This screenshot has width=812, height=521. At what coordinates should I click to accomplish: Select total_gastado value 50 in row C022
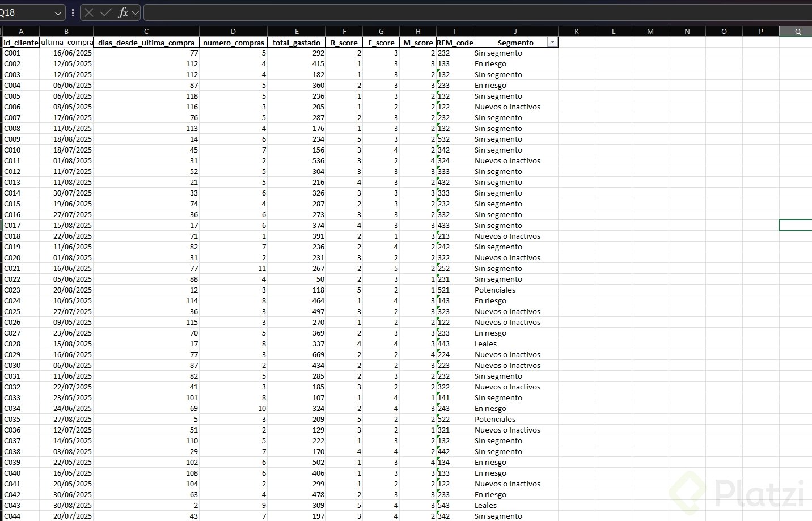click(x=297, y=279)
